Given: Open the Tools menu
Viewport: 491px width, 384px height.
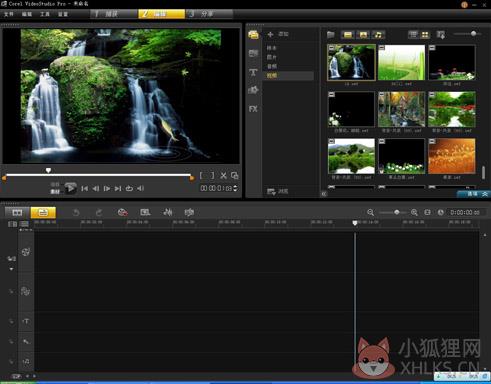Looking at the screenshot, I should tap(45, 14).
